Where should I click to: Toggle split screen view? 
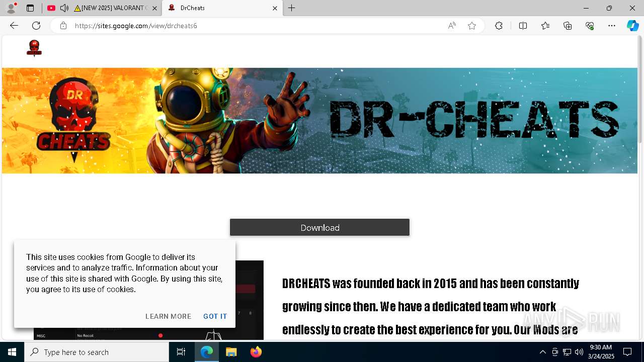point(523,26)
